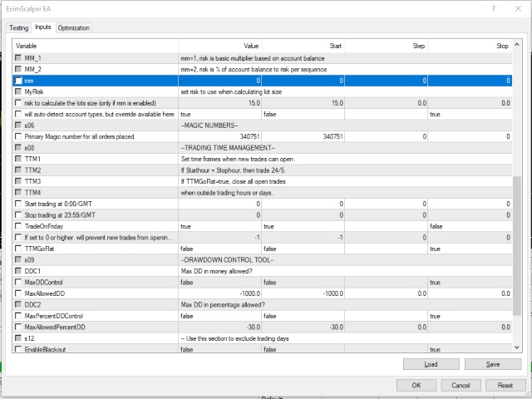Screen dimensions: 532x399
Task: Tick the MaxAllowedPercentDD checkbox
Action: 18,327
